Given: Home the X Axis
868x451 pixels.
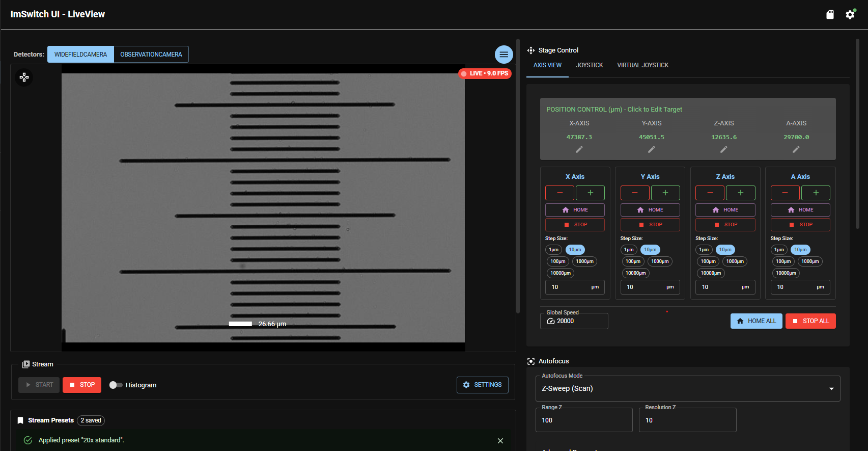Looking at the screenshot, I should pos(575,210).
